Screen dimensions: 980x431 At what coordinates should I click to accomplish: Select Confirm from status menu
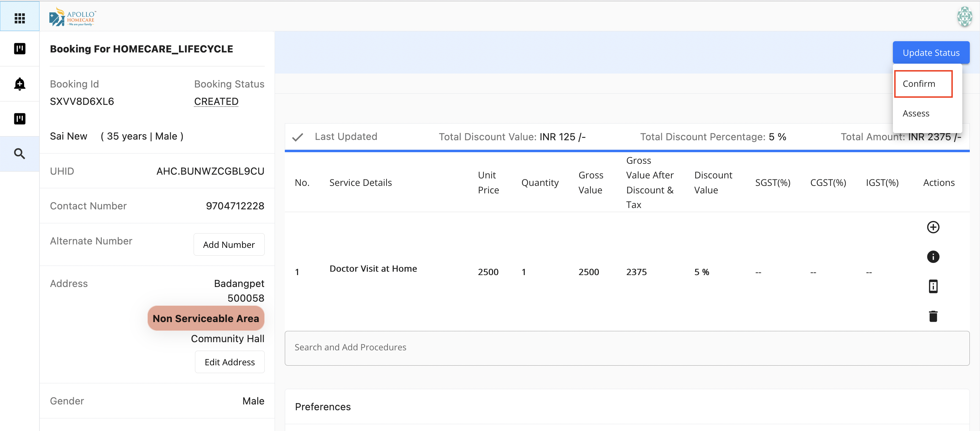tap(923, 84)
